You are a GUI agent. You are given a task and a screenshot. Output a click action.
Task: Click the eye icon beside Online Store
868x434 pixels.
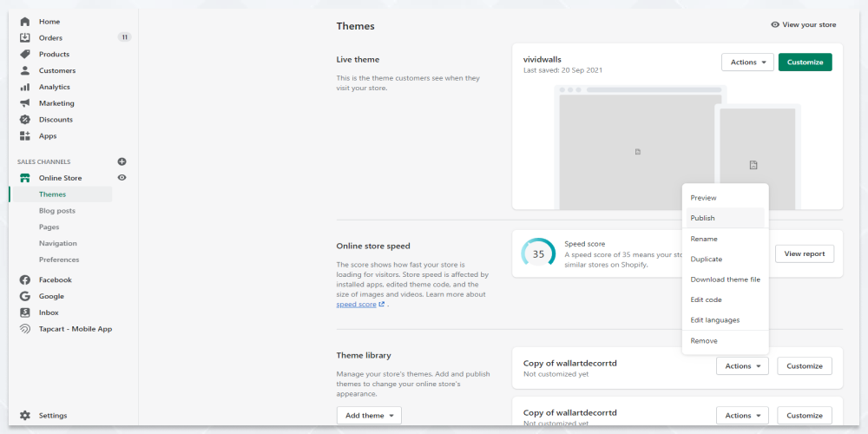[122, 178]
